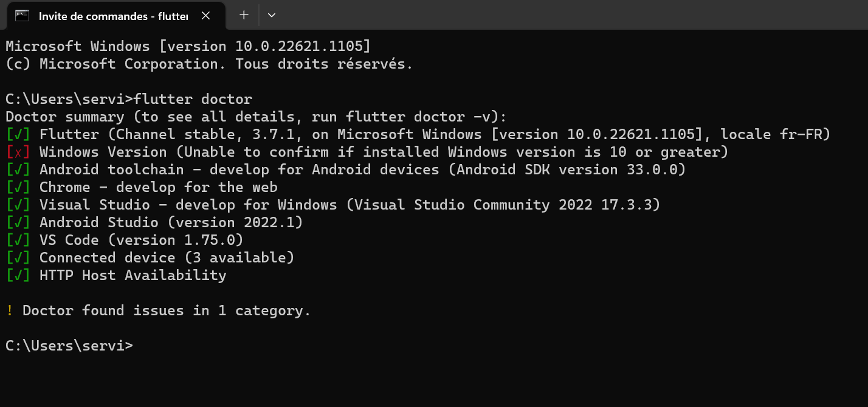This screenshot has width=868, height=407.
Task: Click the checkmark beside Chrome
Action: (16, 186)
